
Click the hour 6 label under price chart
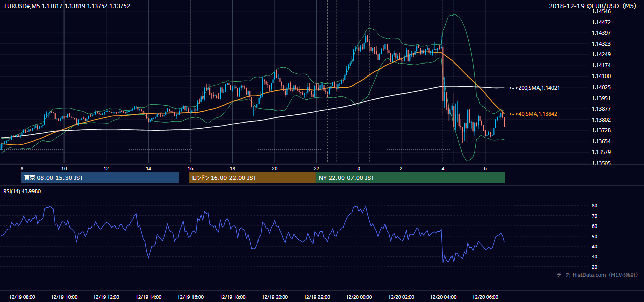[x=485, y=168]
